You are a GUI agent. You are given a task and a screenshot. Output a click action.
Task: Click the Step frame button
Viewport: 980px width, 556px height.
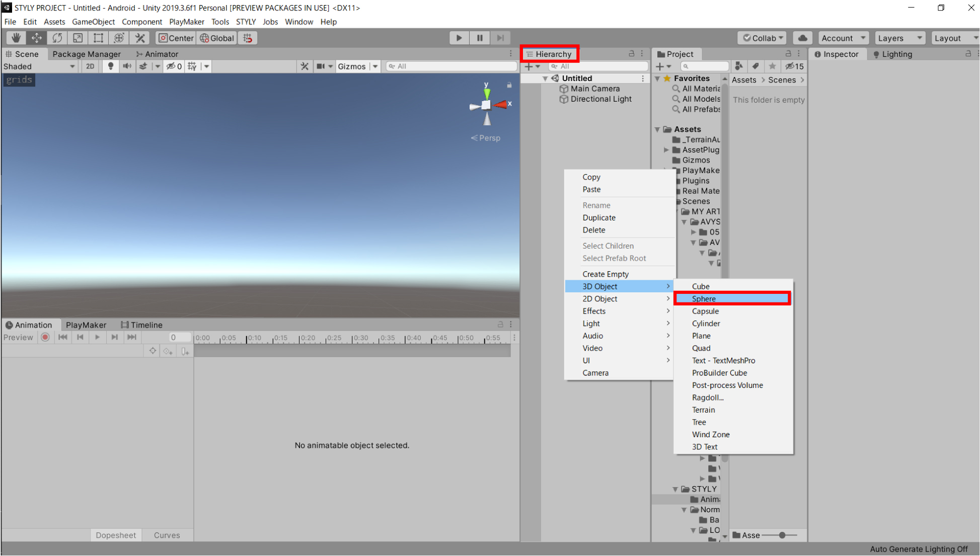500,38
